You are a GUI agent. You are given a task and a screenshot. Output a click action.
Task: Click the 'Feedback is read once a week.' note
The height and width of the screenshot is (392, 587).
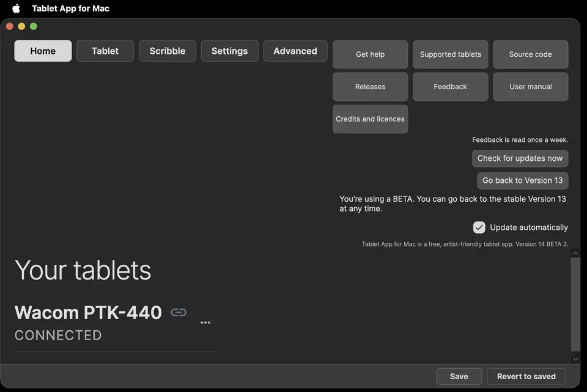pos(520,139)
